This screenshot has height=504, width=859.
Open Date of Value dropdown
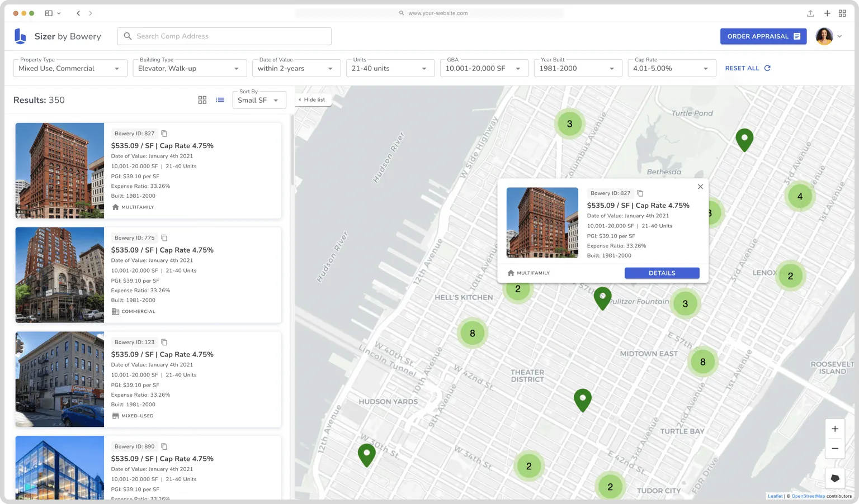(x=296, y=68)
